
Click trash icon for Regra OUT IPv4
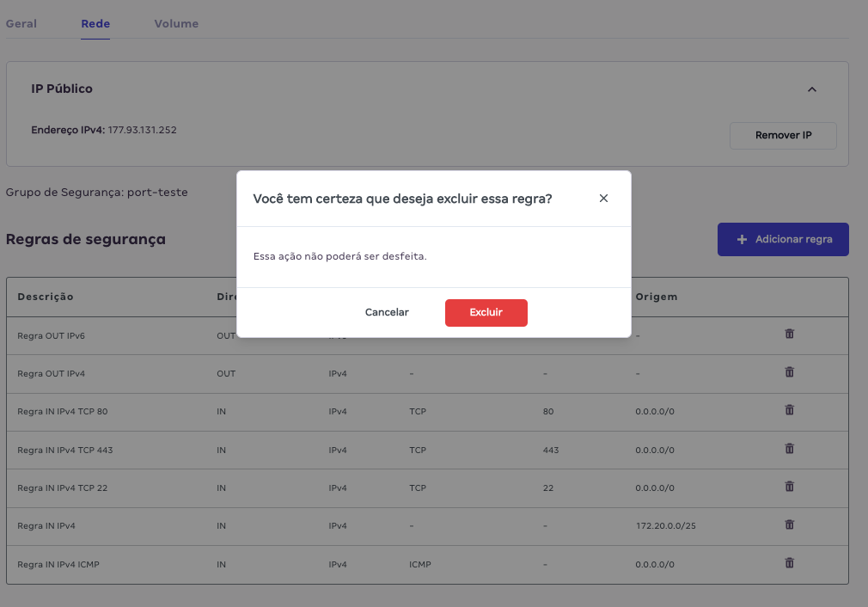coord(789,372)
